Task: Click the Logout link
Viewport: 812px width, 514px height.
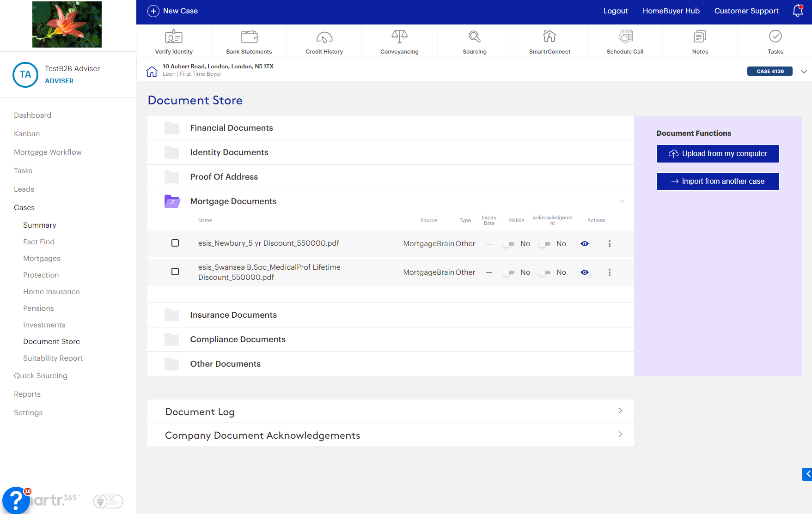Action: pyautogui.click(x=616, y=11)
